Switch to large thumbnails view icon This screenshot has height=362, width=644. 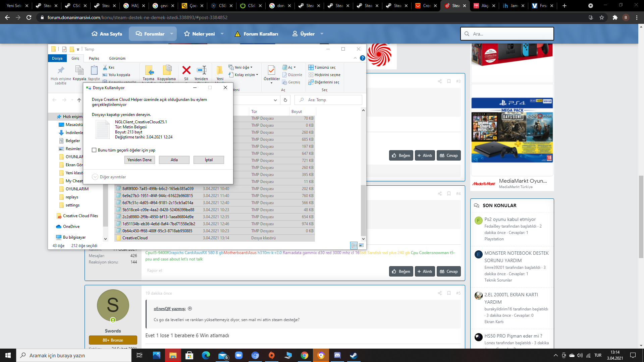click(361, 245)
